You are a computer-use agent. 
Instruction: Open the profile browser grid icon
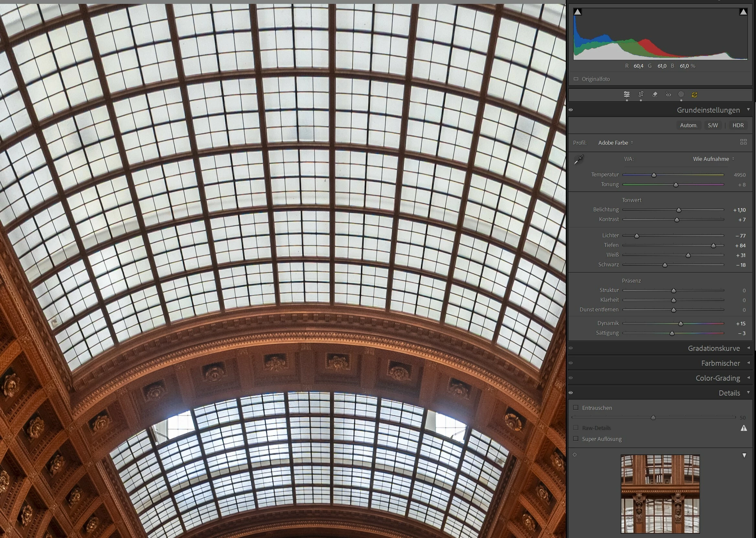tap(743, 142)
